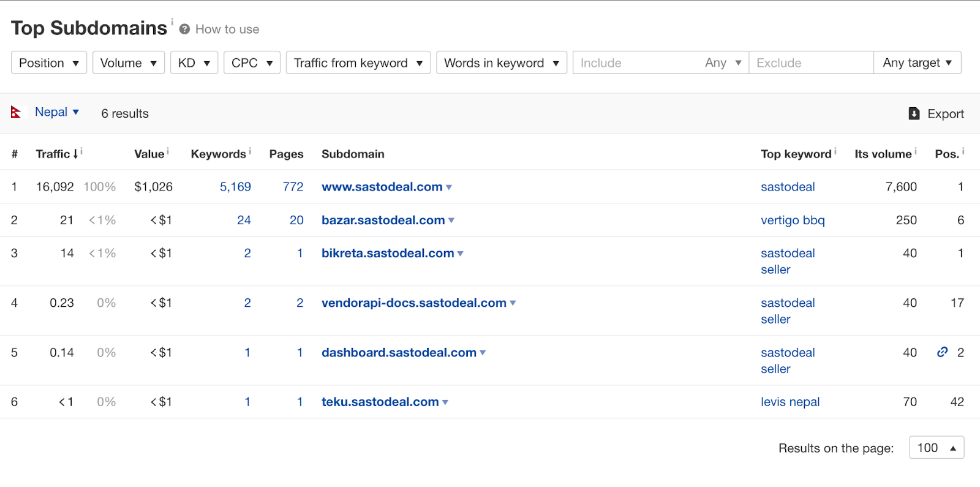Open vendorapi-docs.sastodeal.com subdomain link
The image size is (980, 487).
tap(414, 303)
